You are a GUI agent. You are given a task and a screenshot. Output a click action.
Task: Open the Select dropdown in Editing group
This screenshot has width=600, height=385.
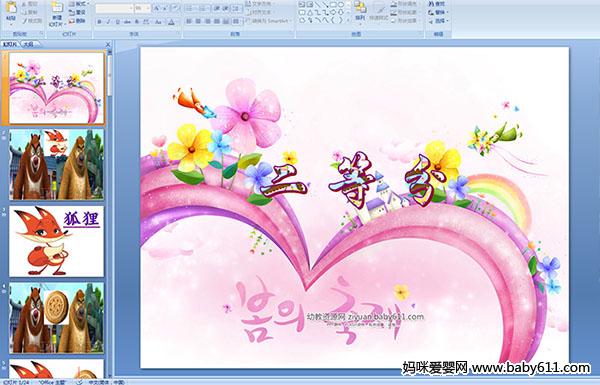(438, 21)
